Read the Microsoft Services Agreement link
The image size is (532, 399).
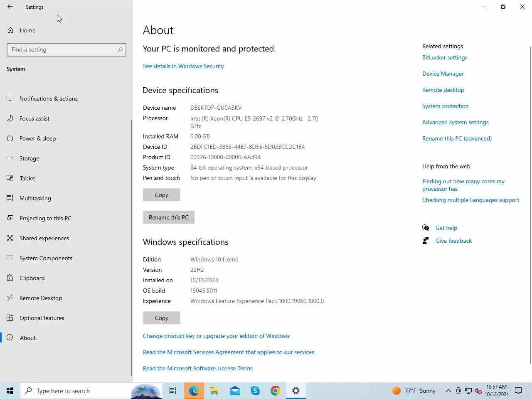pos(229,352)
